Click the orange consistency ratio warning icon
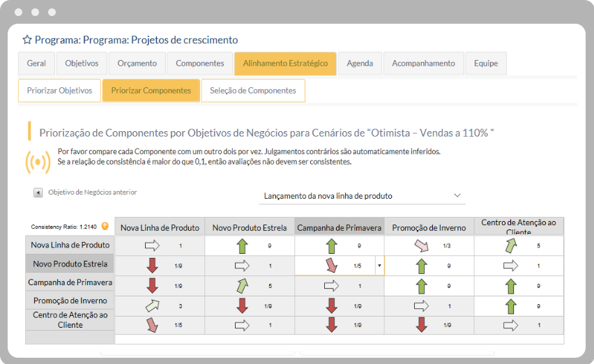The height and width of the screenshot is (364, 594). click(x=105, y=226)
